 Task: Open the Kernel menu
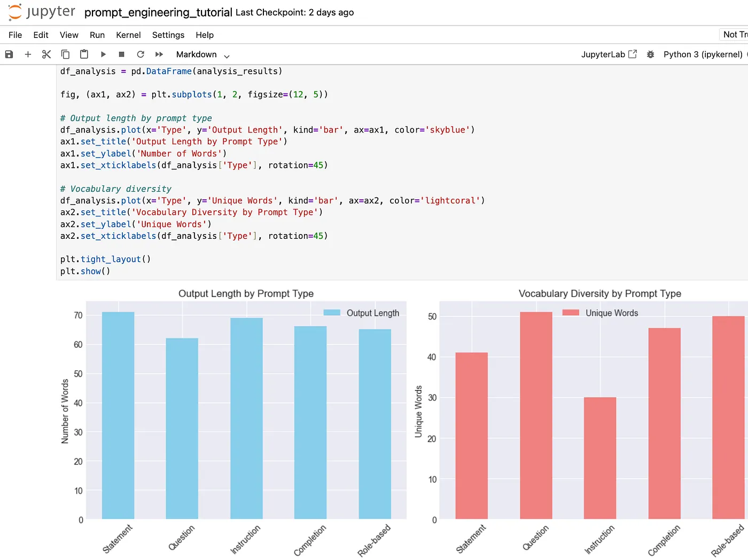click(x=128, y=35)
